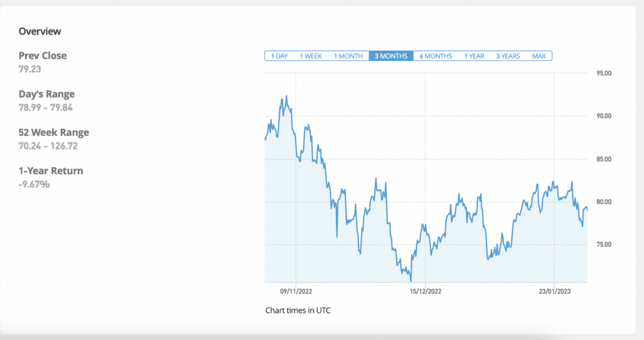Click the Prev Close label
The image size is (644, 340).
(x=43, y=55)
